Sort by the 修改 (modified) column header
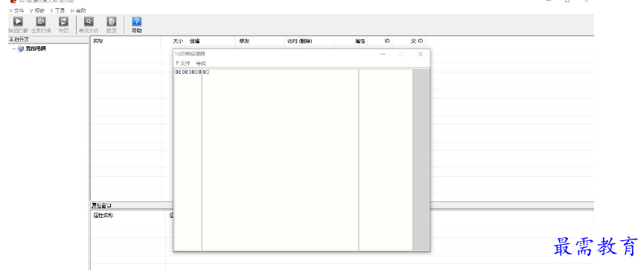This screenshot has width=644, height=270. coord(260,41)
